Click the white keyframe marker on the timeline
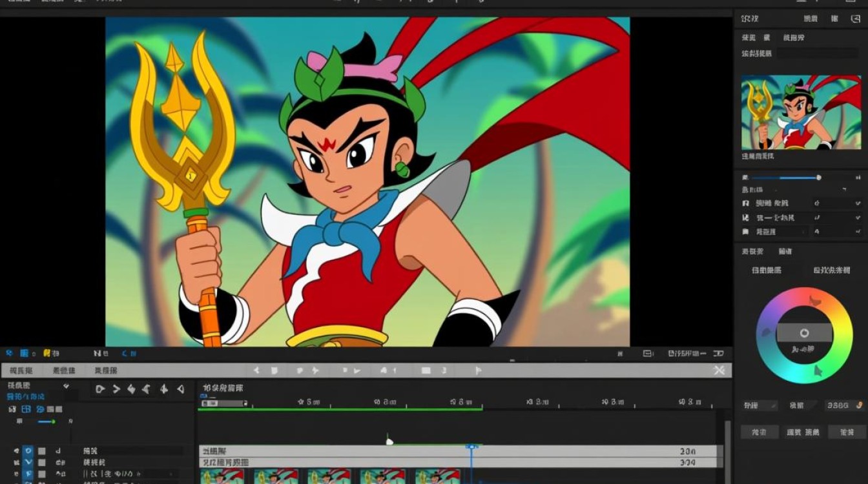Viewport: 868px width, 484px height. [389, 441]
